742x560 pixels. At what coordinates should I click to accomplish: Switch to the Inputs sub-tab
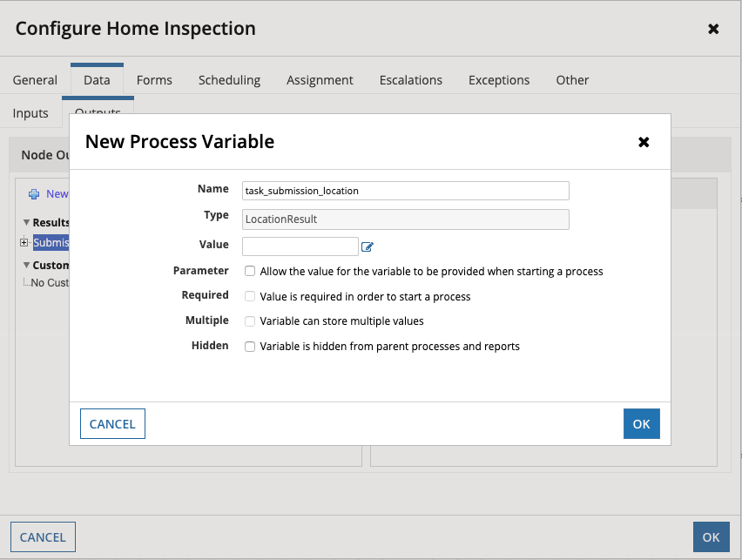coord(30,113)
